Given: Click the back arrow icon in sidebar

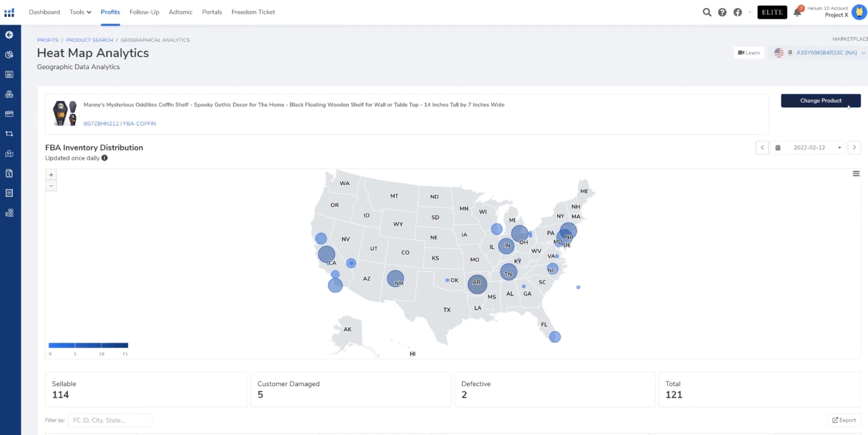Looking at the screenshot, I should pos(9,35).
